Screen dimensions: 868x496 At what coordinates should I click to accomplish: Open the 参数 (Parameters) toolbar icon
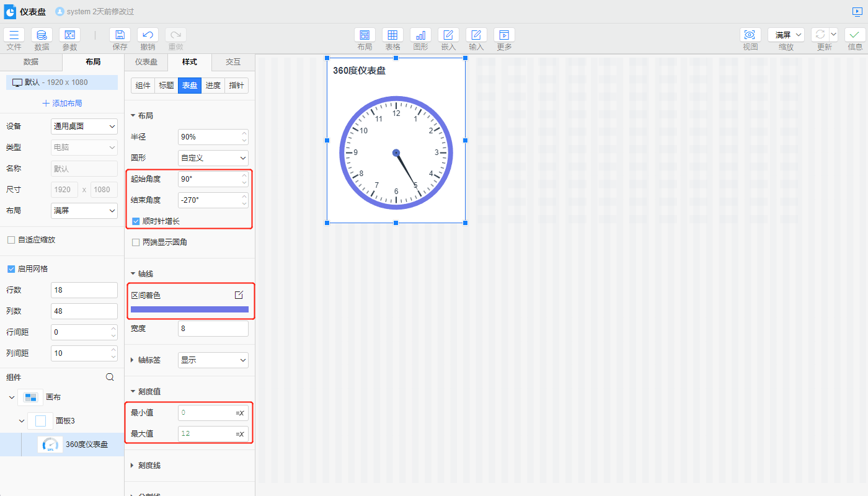click(x=69, y=35)
